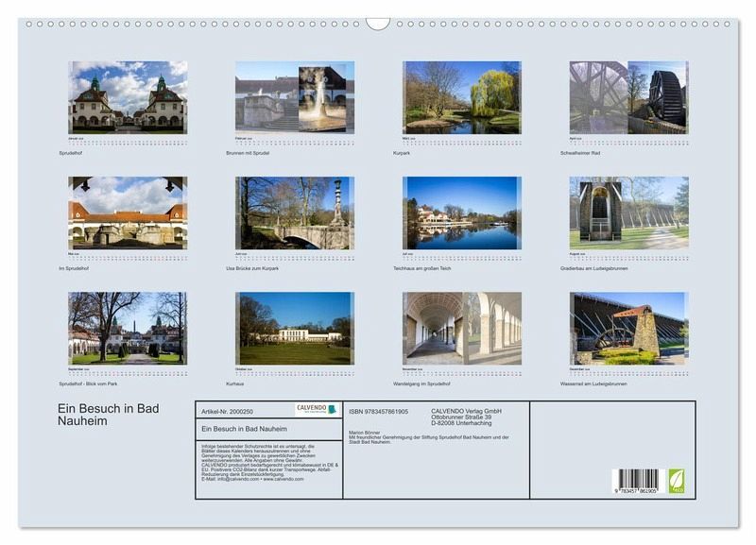Select the Kurhaus photo
This screenshot has width=756, height=545.
coord(295,327)
